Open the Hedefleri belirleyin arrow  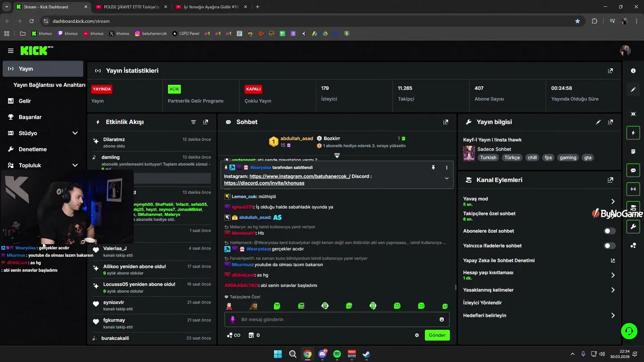(613, 316)
